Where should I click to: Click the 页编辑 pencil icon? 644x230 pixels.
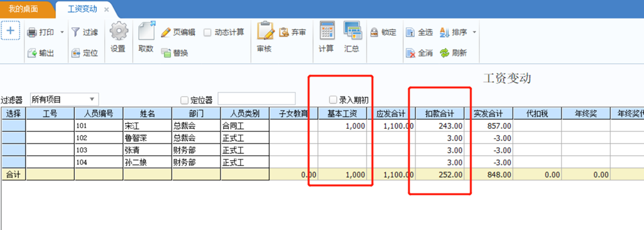click(x=165, y=32)
